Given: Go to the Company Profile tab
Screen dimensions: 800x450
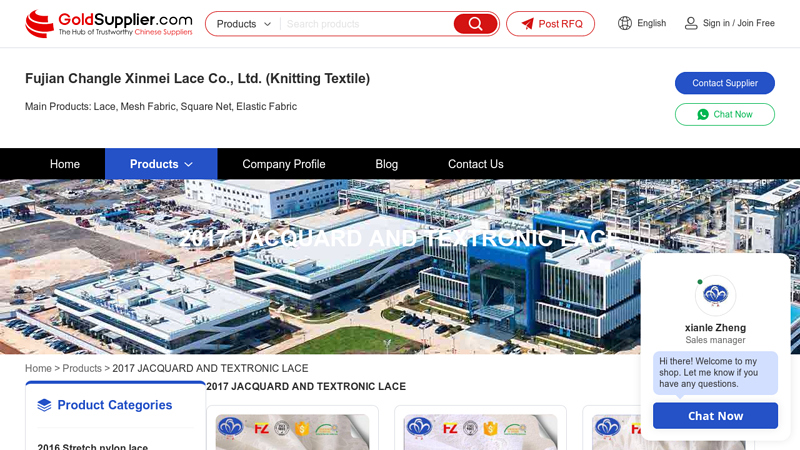Looking at the screenshot, I should [x=284, y=164].
